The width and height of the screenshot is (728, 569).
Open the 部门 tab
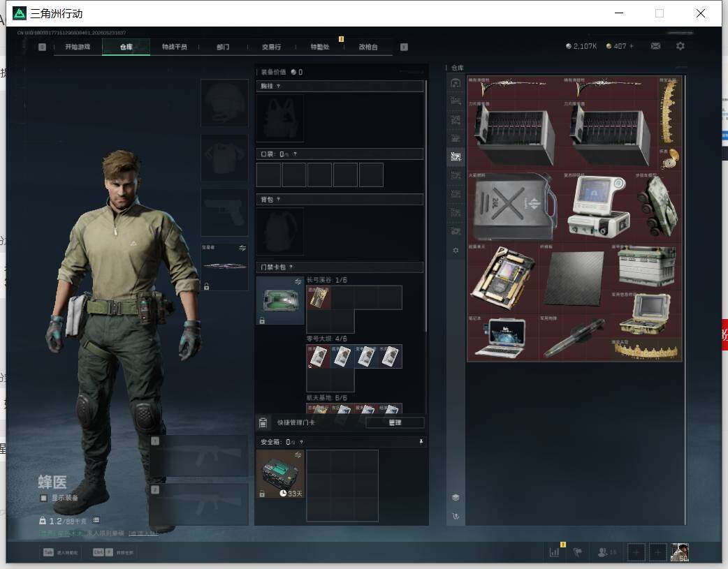(x=223, y=47)
